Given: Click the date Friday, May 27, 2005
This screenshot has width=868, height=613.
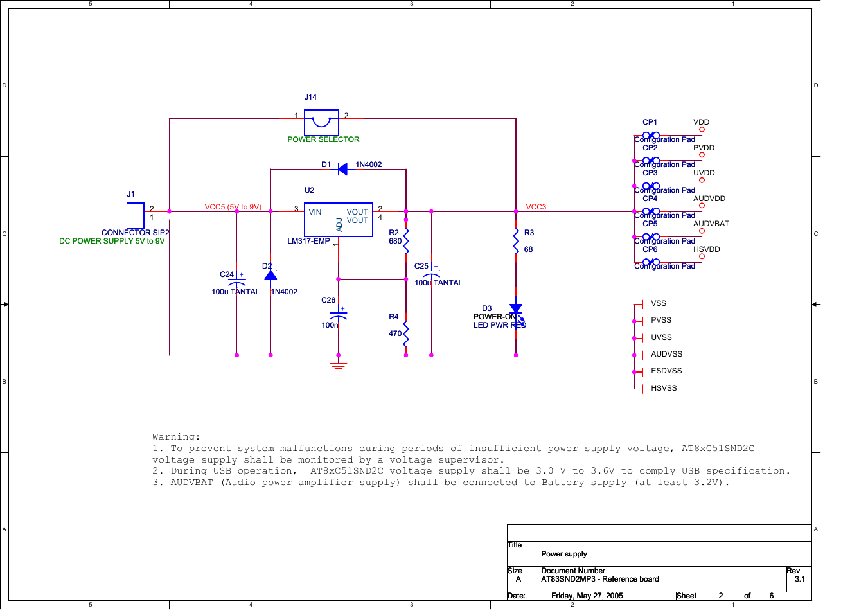Looking at the screenshot, I should pos(587,596).
